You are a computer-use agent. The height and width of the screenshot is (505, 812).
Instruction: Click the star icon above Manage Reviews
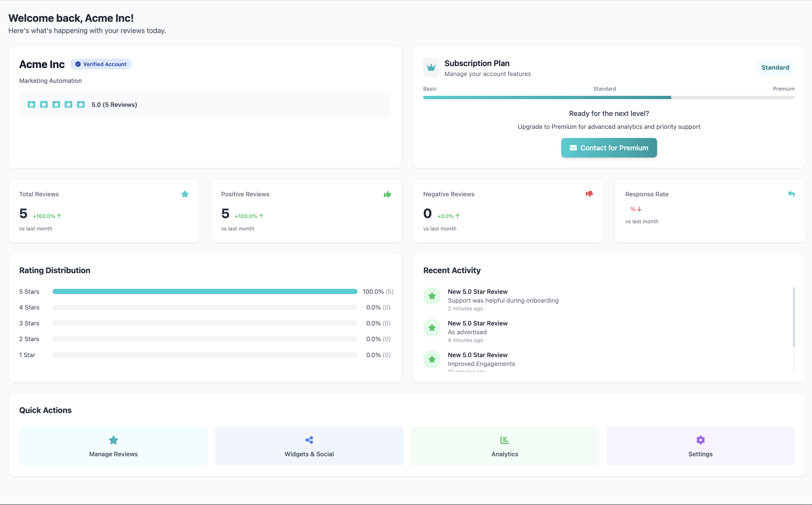113,440
